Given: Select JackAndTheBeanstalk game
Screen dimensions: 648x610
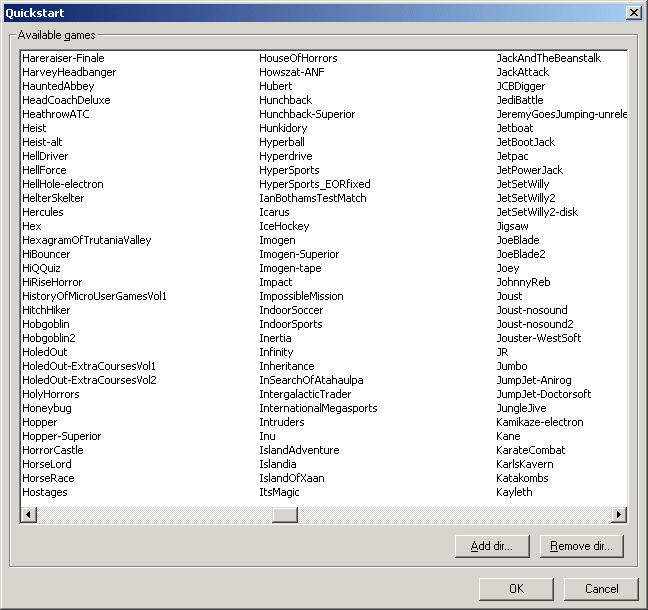Looking at the screenshot, I should coord(548,58).
